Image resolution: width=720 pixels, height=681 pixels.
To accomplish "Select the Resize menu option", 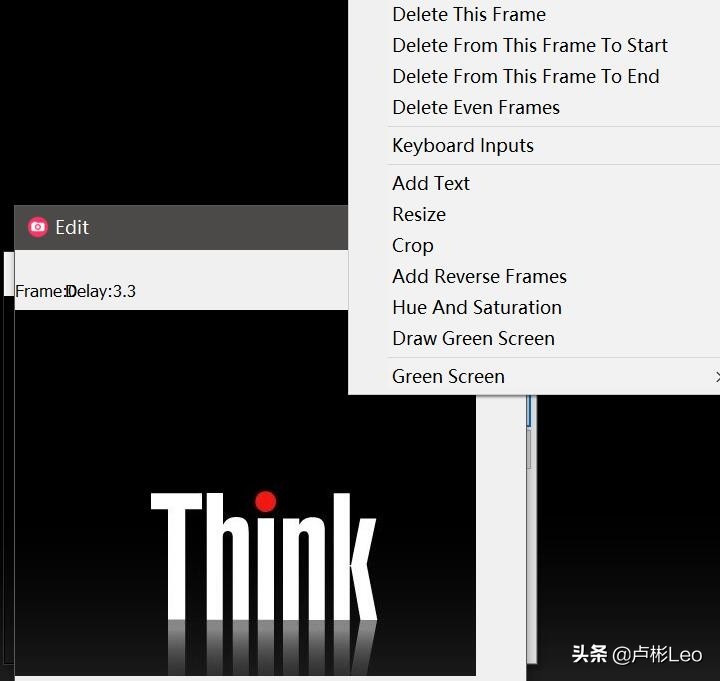I will tap(534, 214).
